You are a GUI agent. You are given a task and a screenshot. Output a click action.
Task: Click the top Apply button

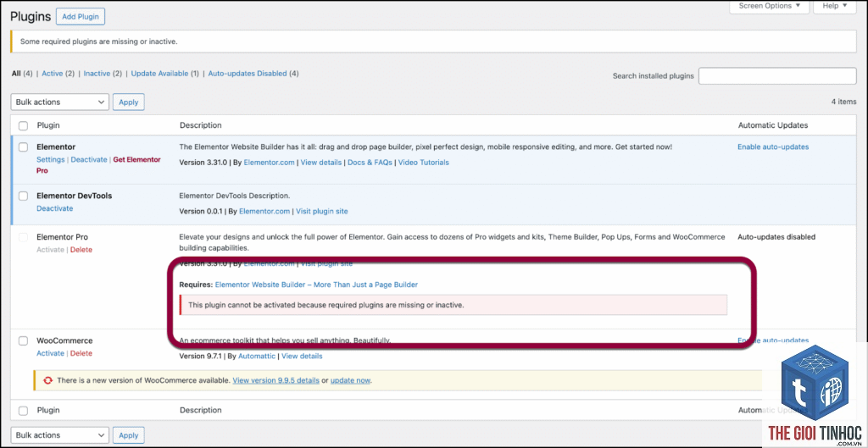129,102
